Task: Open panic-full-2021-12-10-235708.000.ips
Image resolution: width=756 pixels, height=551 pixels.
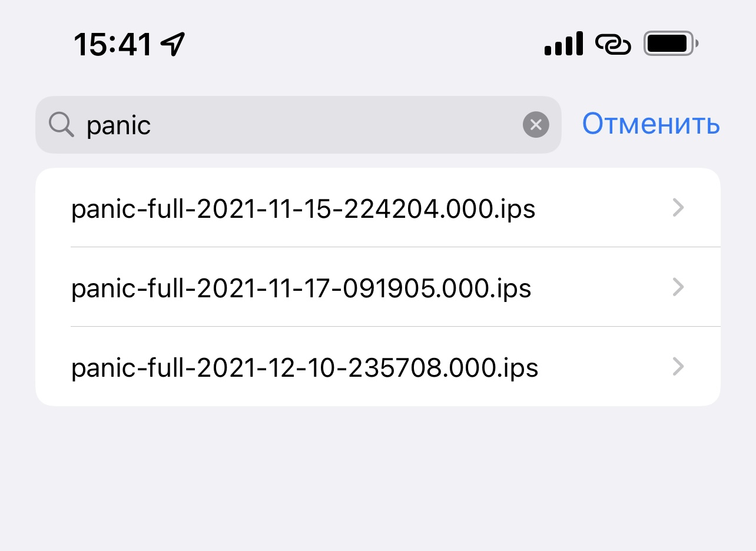Action: tap(304, 368)
